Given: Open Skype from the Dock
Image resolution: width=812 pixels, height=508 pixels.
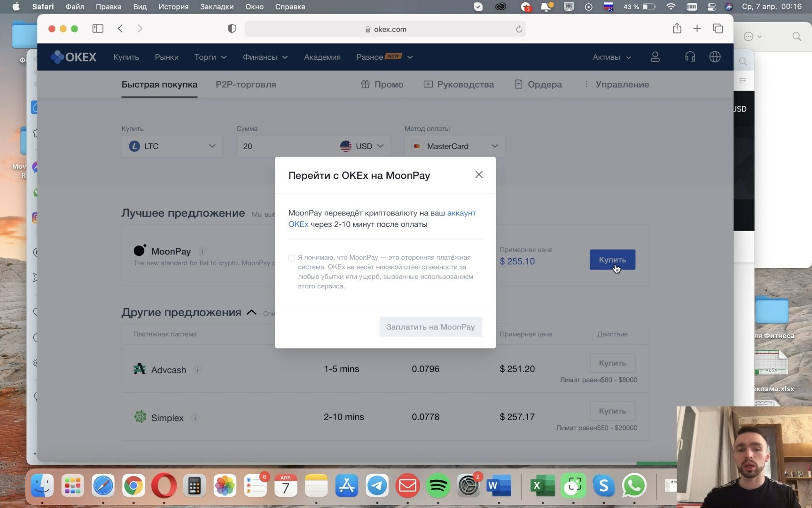Looking at the screenshot, I should (603, 486).
